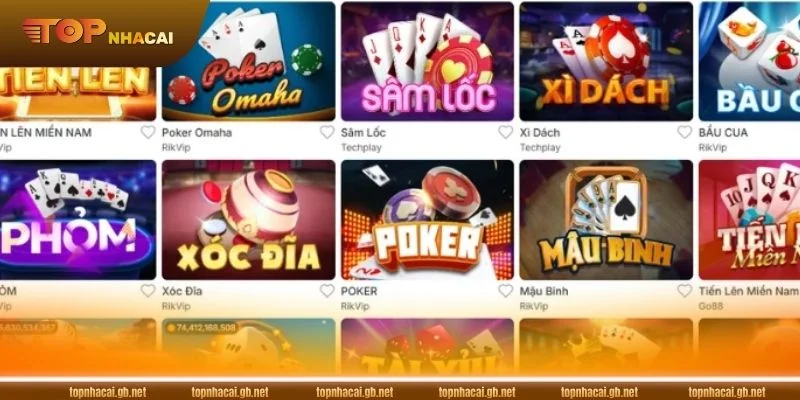Image resolution: width=800 pixels, height=400 pixels.
Task: Favorite Xì Dách with its heart icon
Action: [x=685, y=132]
